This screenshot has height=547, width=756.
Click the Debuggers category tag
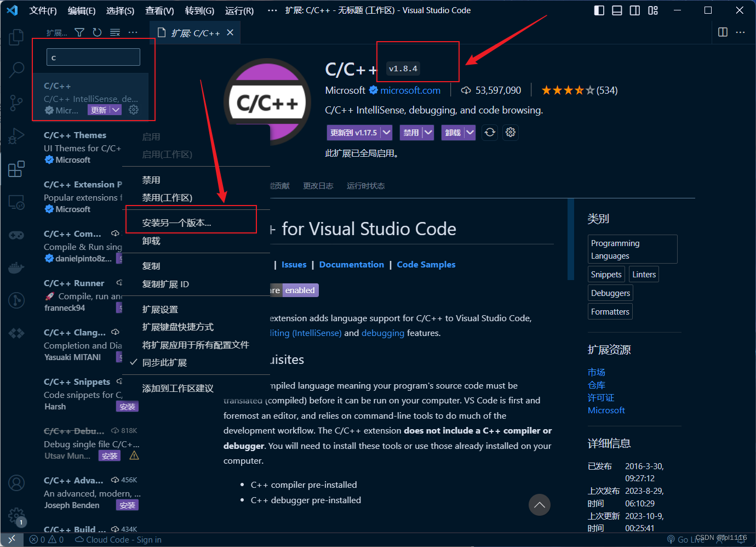610,293
